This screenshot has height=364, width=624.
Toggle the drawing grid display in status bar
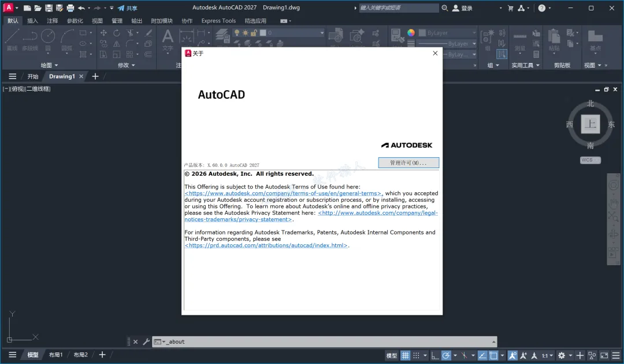405,355
